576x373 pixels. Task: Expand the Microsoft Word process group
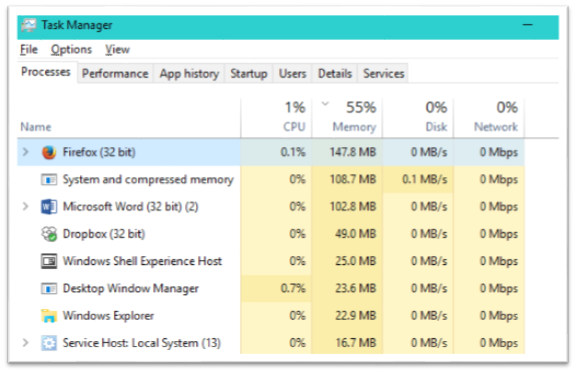point(25,206)
